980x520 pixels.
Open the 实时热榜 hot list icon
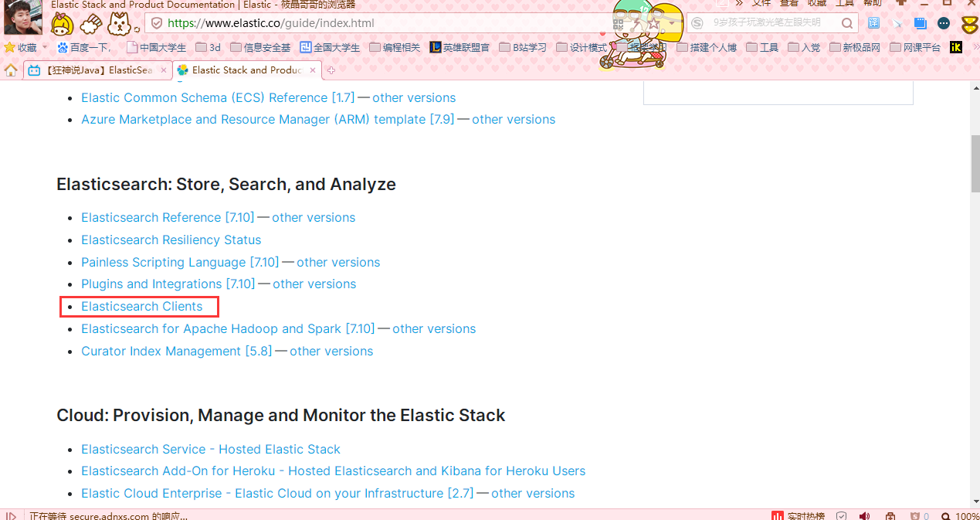click(778, 515)
